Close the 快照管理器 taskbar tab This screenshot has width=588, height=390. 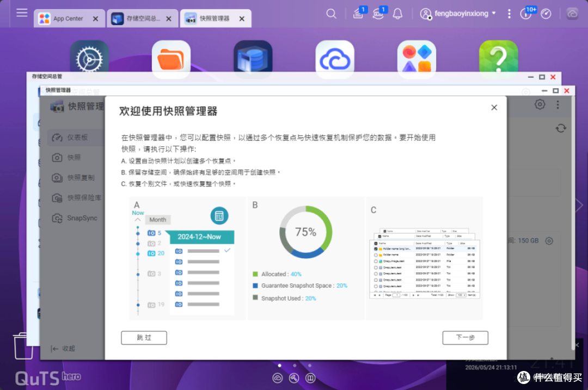pyautogui.click(x=242, y=18)
